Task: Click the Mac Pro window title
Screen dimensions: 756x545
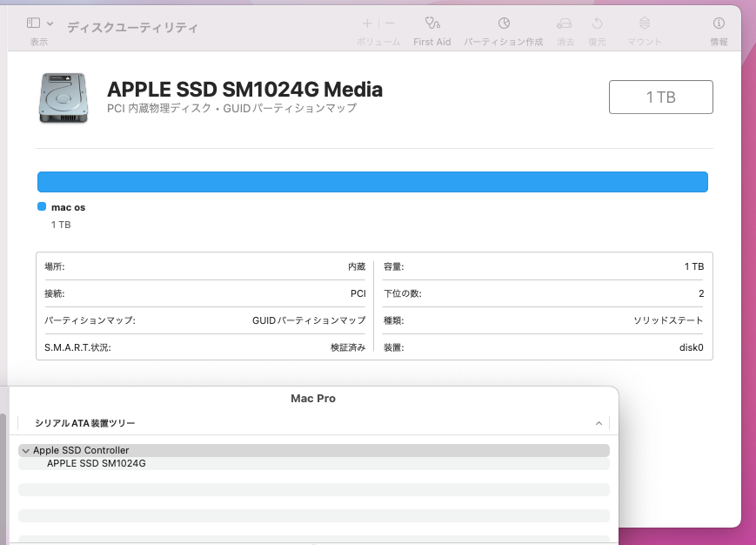Action: click(313, 399)
